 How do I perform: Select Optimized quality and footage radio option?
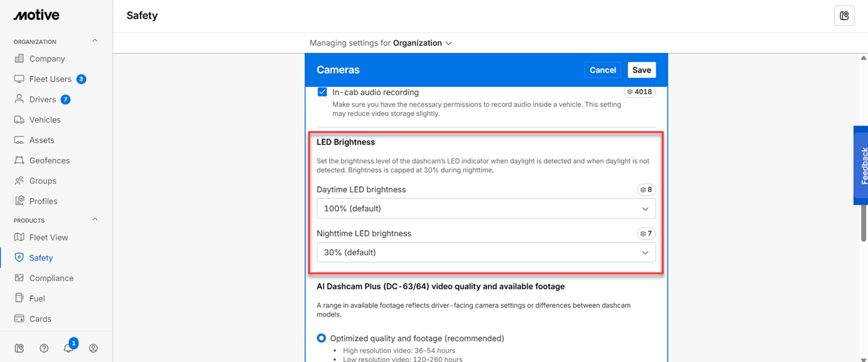tap(322, 338)
